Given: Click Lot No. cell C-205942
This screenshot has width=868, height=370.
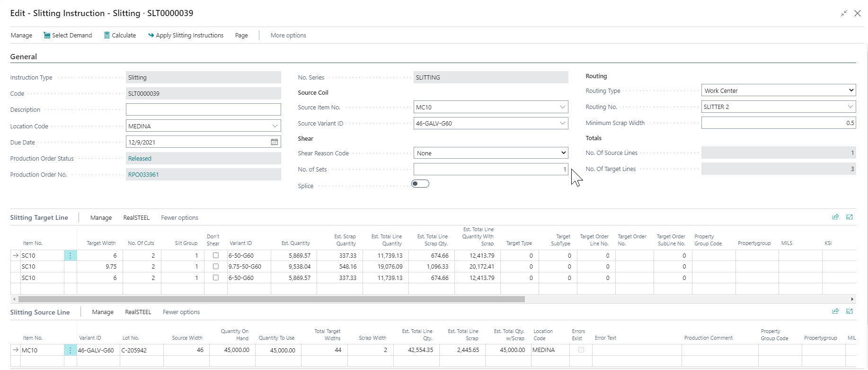Looking at the screenshot, I should point(142,350).
